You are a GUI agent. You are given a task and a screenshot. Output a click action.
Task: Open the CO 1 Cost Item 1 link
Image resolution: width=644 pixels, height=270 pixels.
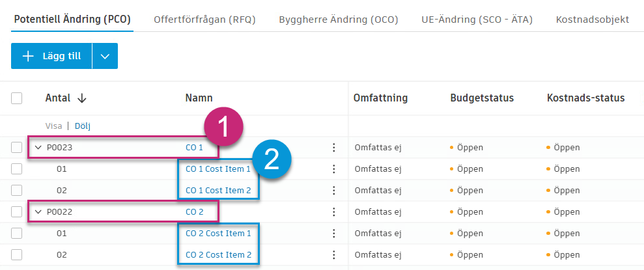(x=218, y=169)
